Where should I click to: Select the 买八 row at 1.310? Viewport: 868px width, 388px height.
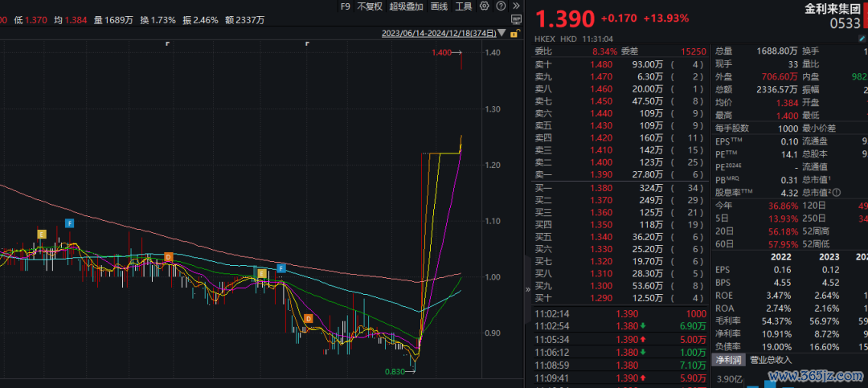click(621, 273)
